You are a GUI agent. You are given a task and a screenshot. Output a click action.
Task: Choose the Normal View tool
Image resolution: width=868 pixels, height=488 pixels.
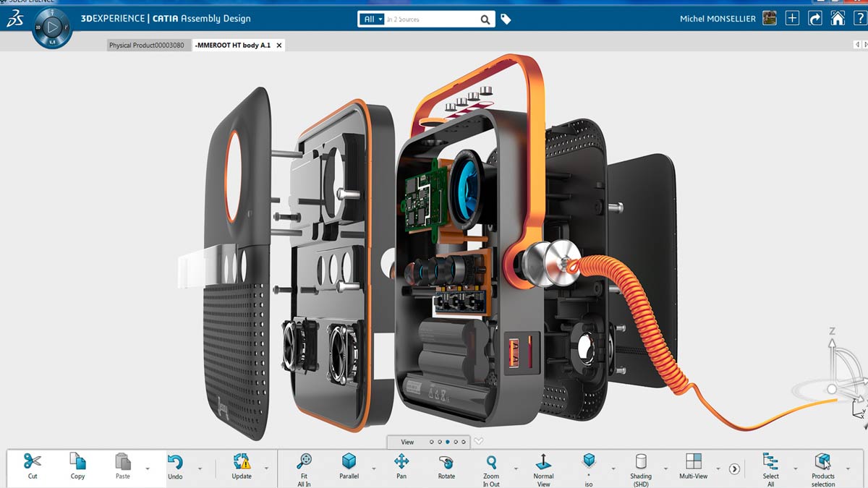[543, 461]
